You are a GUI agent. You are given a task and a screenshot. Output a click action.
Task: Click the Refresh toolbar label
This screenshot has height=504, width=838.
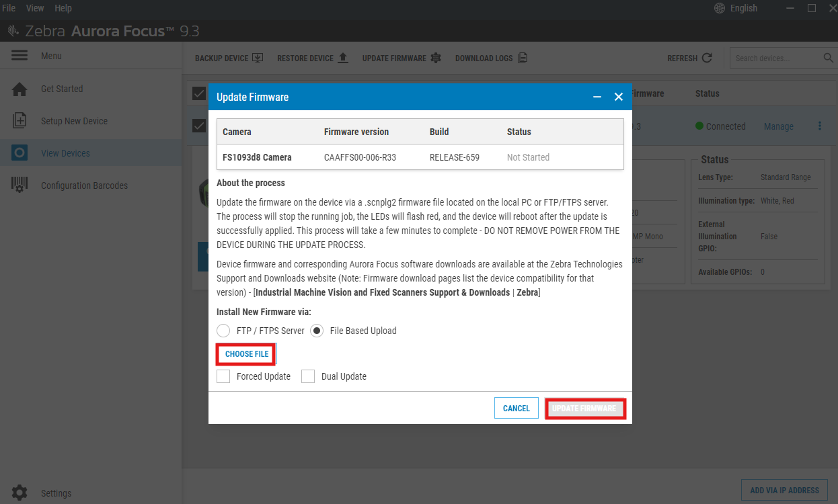[x=682, y=58]
